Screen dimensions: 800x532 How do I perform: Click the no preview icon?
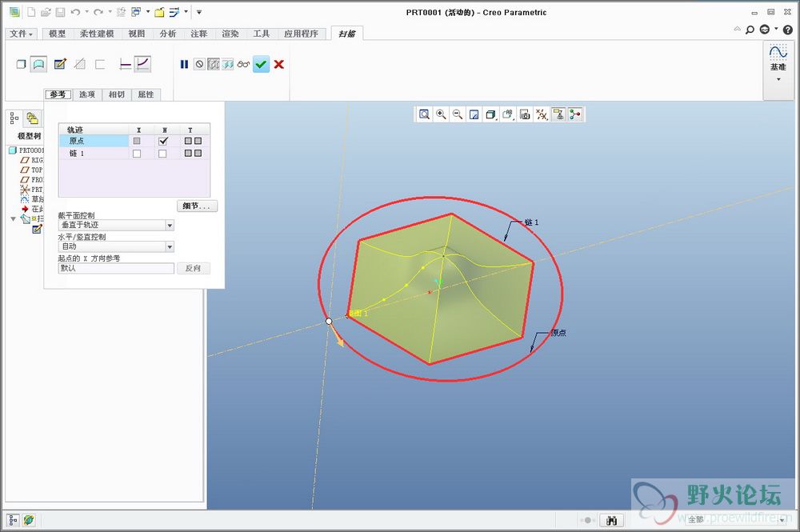point(199,64)
